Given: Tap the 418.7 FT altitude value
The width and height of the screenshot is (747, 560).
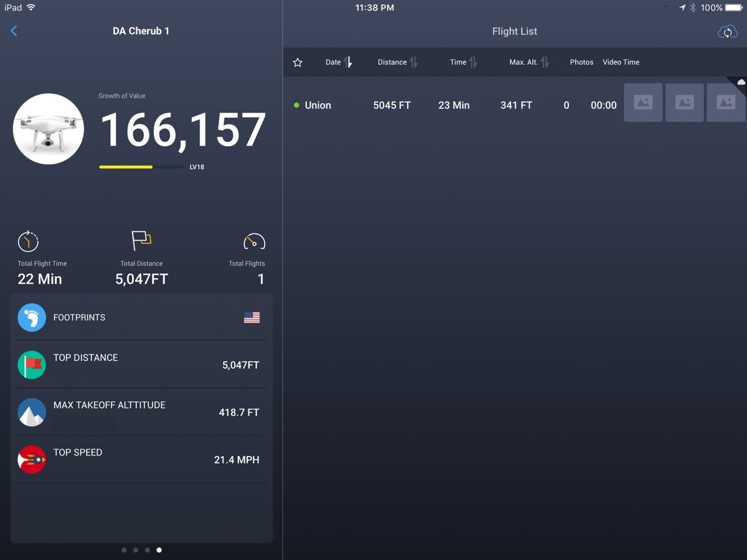Looking at the screenshot, I should pos(239,413).
